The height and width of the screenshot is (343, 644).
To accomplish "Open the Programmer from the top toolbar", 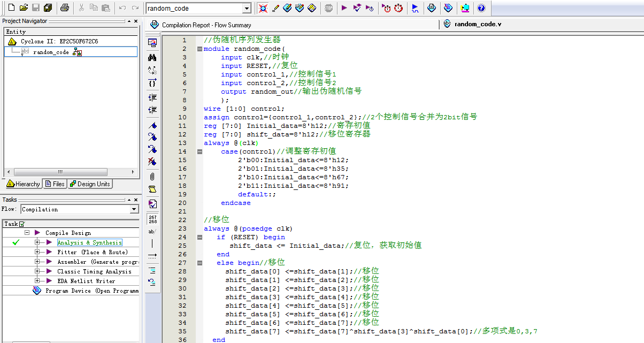I will tap(448, 8).
